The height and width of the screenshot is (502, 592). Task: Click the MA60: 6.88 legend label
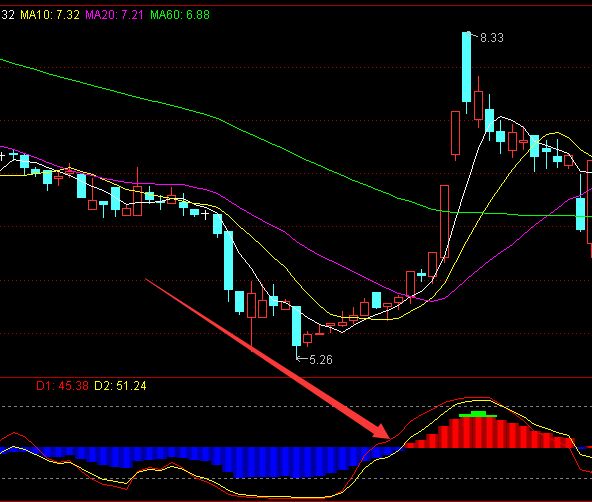pos(180,15)
